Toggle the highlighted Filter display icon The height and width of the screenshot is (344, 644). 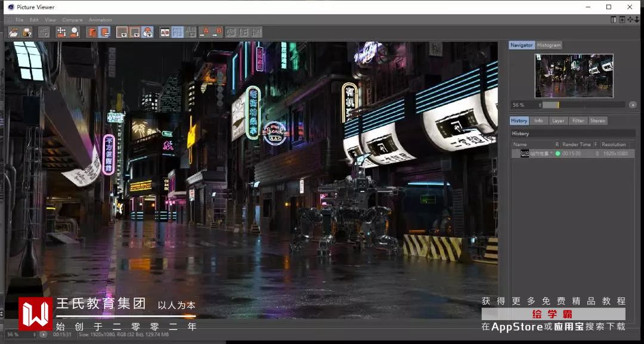(147, 32)
